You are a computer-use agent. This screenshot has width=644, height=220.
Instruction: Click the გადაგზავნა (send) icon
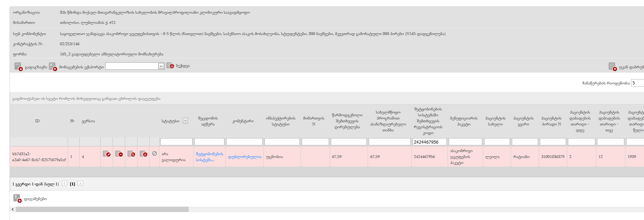[x=18, y=67]
